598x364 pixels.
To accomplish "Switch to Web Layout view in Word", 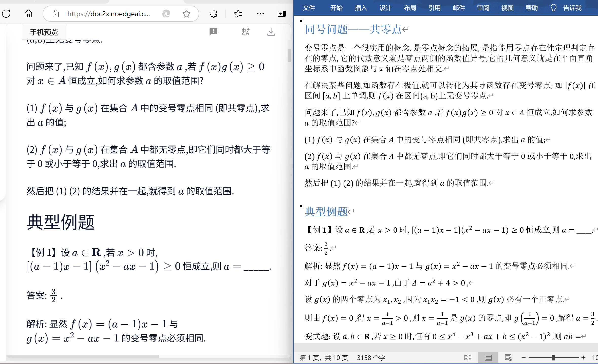I will pyautogui.click(x=508, y=358).
